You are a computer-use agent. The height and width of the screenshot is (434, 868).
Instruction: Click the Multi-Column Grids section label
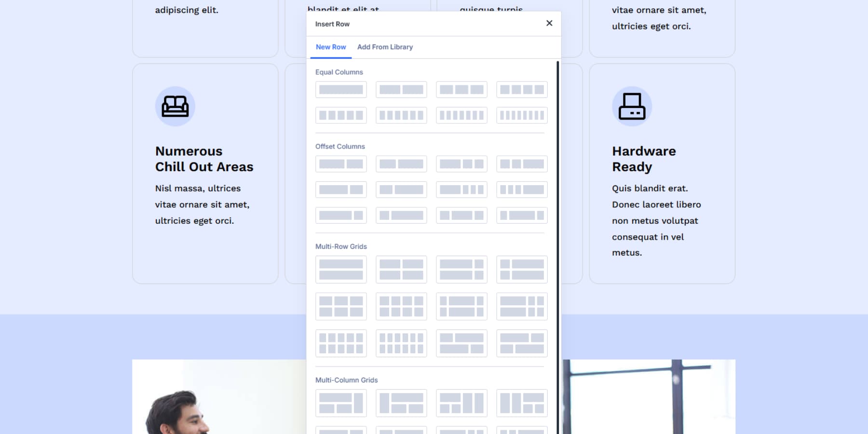click(x=346, y=380)
